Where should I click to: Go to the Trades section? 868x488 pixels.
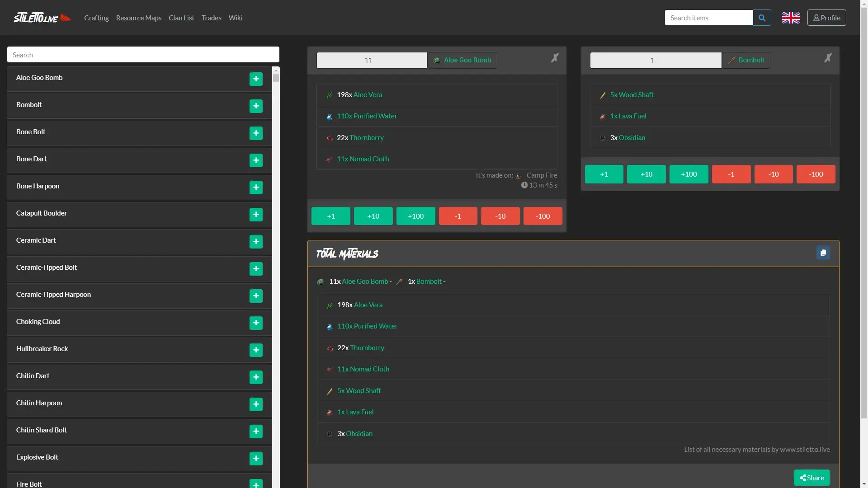pos(211,18)
